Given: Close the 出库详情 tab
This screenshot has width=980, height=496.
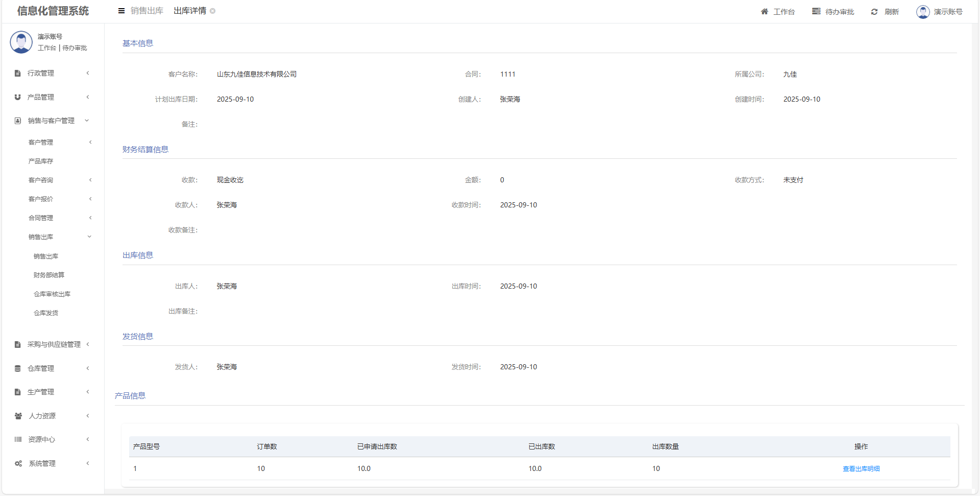Looking at the screenshot, I should click(x=213, y=11).
